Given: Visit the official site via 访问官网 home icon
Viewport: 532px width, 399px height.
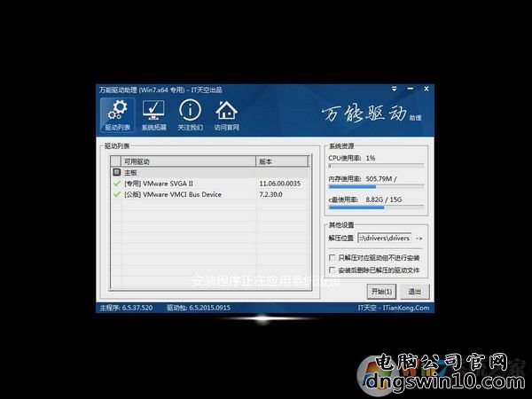Looking at the screenshot, I should coord(226,115).
